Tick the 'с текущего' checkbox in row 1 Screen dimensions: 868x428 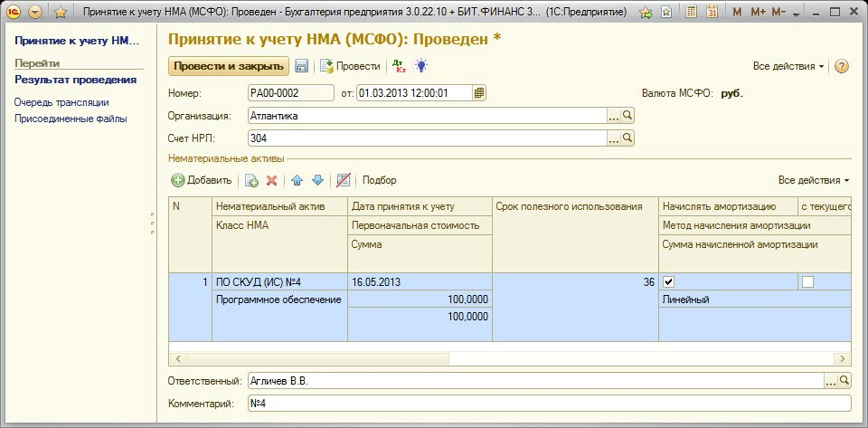(x=807, y=282)
